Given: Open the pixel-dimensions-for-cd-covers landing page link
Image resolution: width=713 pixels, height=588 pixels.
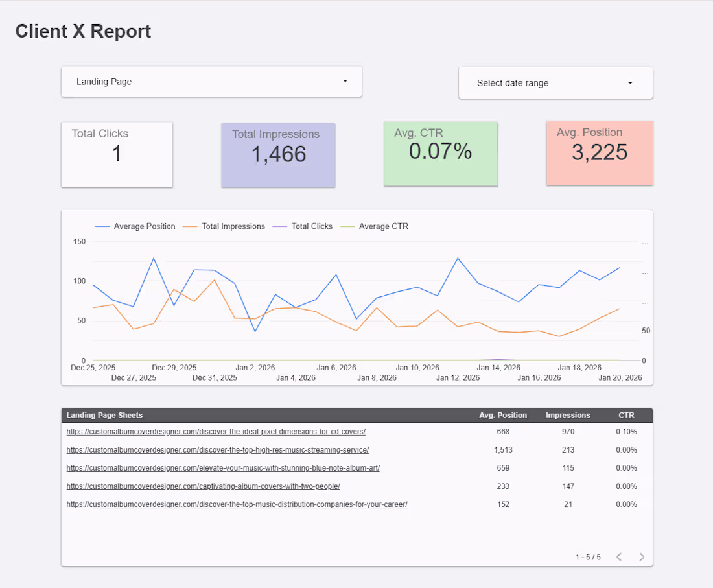Looking at the screenshot, I should 215,431.
